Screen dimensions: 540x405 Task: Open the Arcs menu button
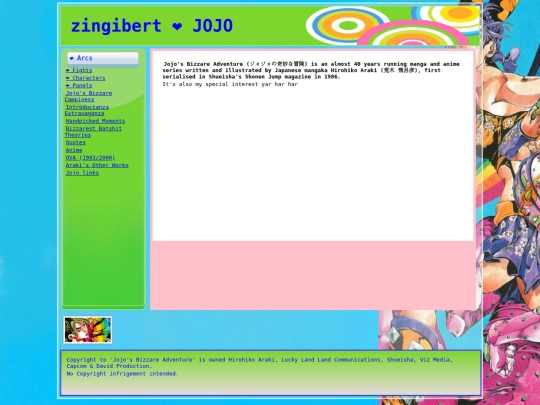coord(103,58)
